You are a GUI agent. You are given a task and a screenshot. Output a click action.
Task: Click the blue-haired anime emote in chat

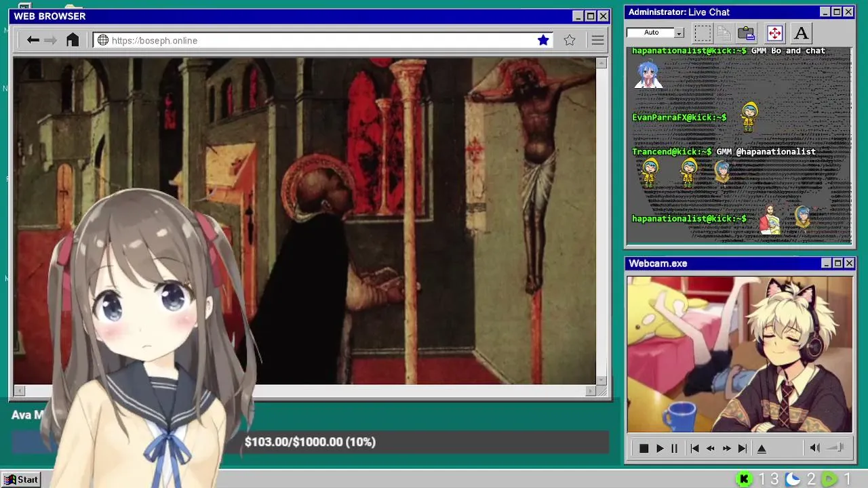(x=648, y=74)
